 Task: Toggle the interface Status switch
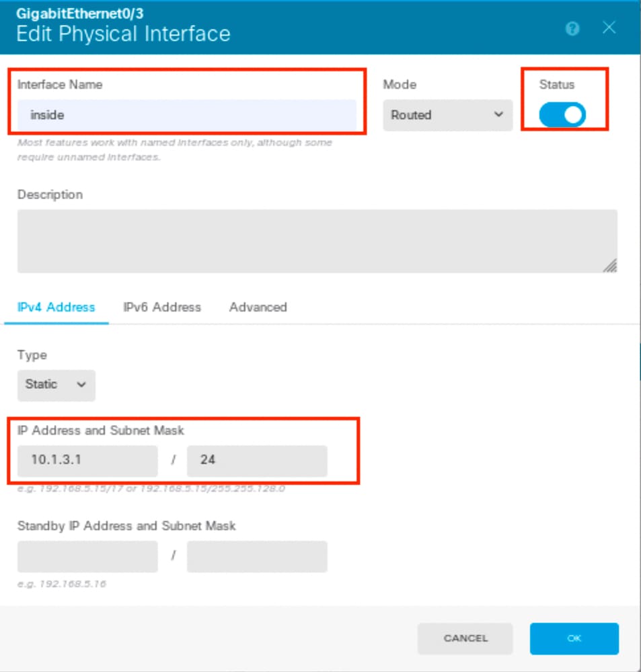click(x=562, y=114)
